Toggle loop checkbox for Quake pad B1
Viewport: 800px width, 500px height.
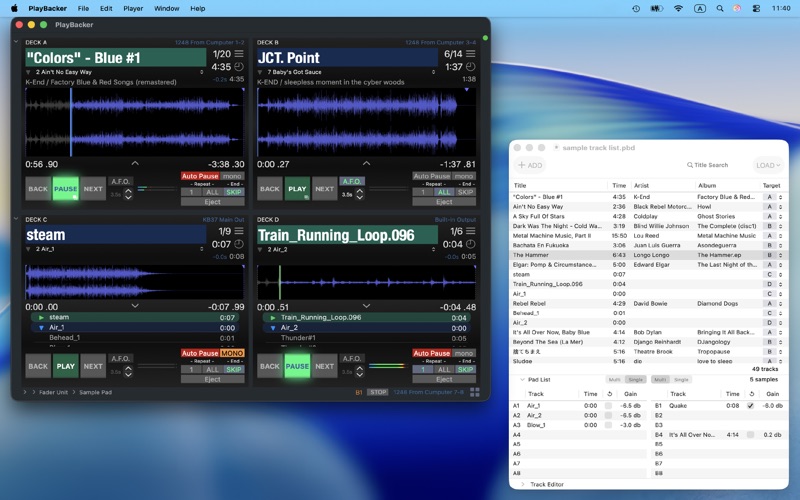pyautogui.click(x=750, y=406)
